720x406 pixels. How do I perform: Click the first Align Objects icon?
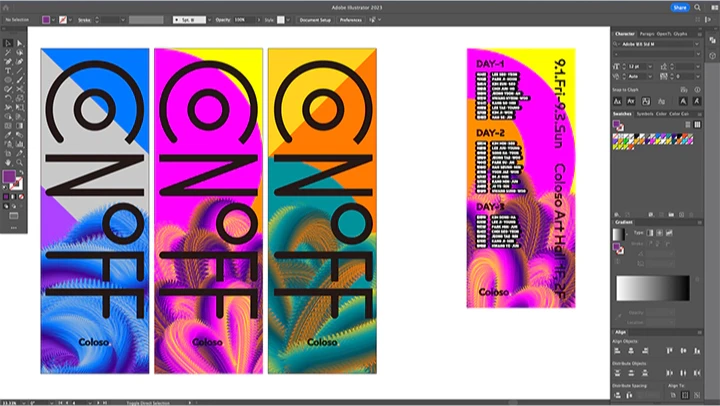click(618, 351)
